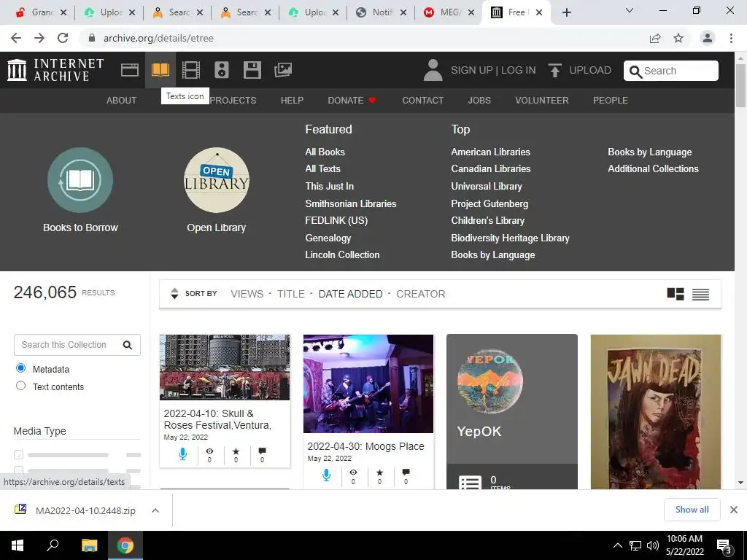Image resolution: width=747 pixels, height=560 pixels.
Task: Open the Chrome tab search chevron
Action: 630,10
